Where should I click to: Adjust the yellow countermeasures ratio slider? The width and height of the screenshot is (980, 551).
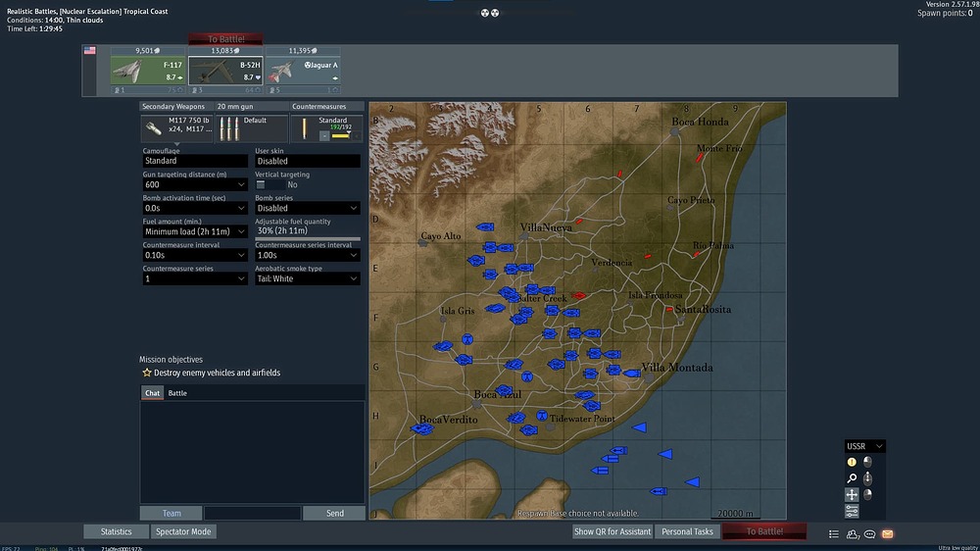pyautogui.click(x=341, y=135)
